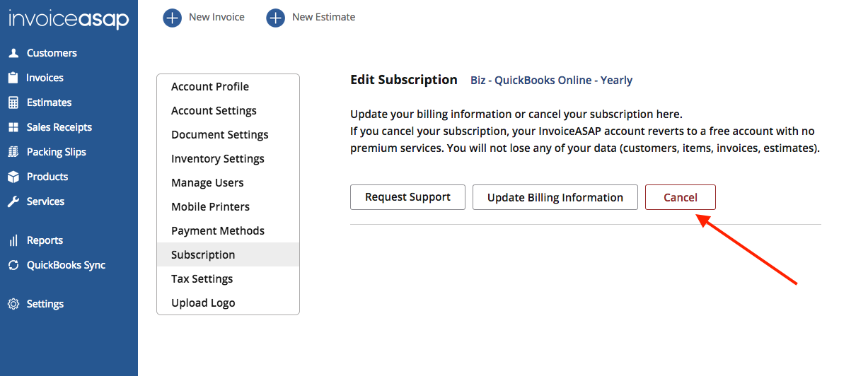Click the Invoices clipboard icon
Screen dimensions: 868x376
[13, 78]
